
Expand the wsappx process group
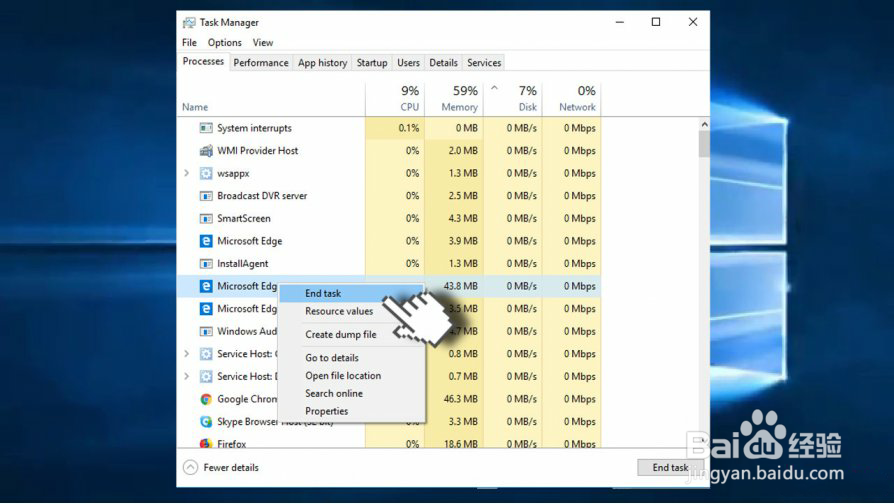coord(186,173)
